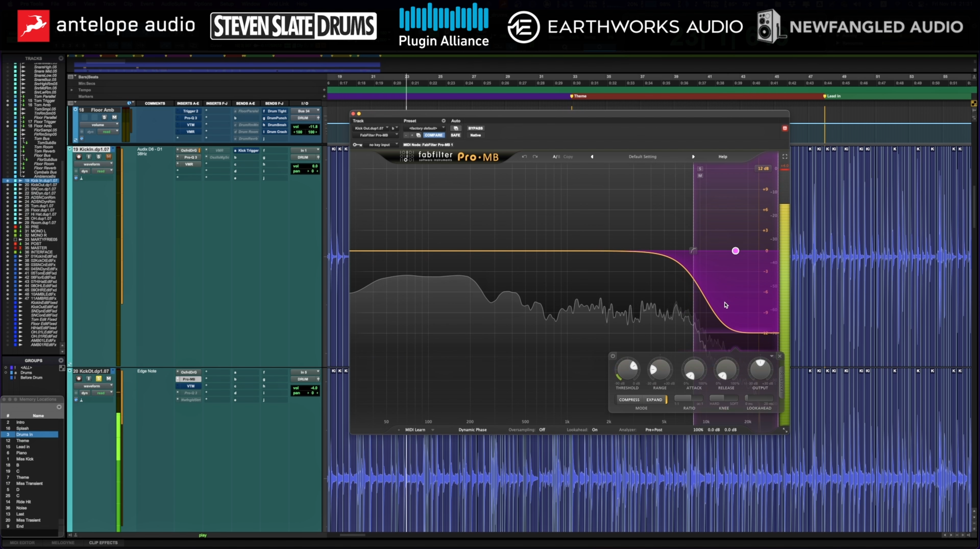The width and height of the screenshot is (980, 549).
Task: Click the band power bypass icon
Action: pos(612,356)
